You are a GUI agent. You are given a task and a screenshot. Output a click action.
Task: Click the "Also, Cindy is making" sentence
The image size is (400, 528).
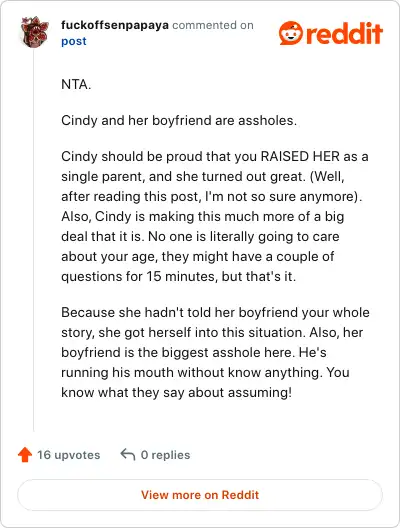pos(203,216)
